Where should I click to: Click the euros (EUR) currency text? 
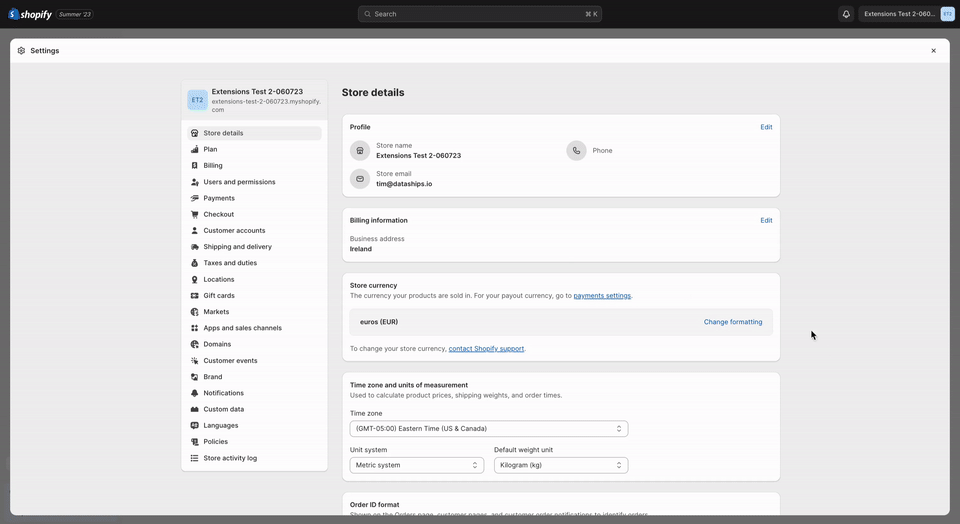pos(379,322)
